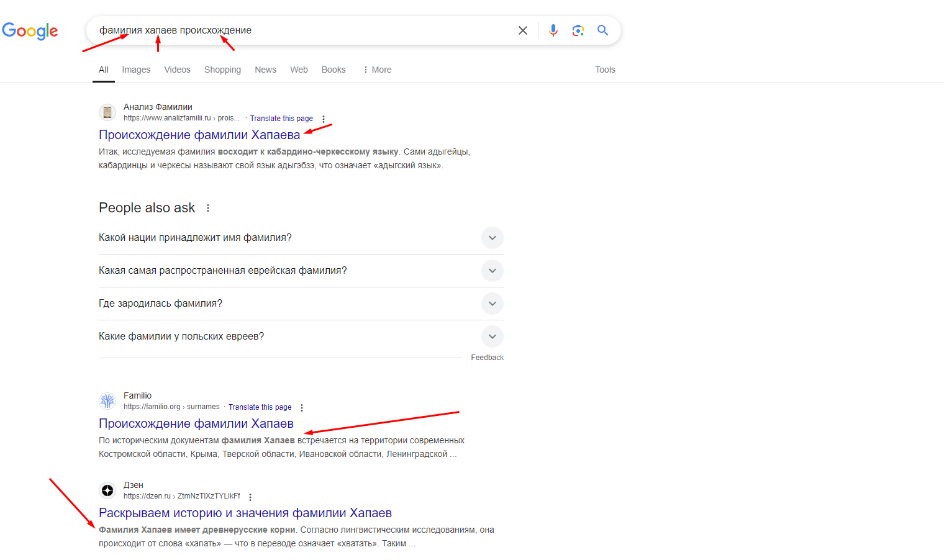
Task: Open Search by image camera icon
Action: pyautogui.click(x=578, y=30)
